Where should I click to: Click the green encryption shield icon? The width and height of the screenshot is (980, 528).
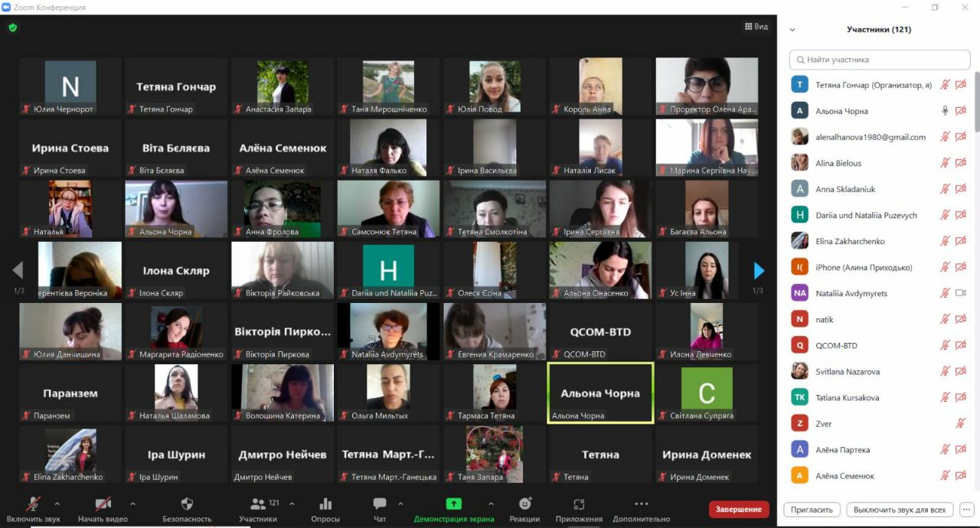pyautogui.click(x=12, y=28)
